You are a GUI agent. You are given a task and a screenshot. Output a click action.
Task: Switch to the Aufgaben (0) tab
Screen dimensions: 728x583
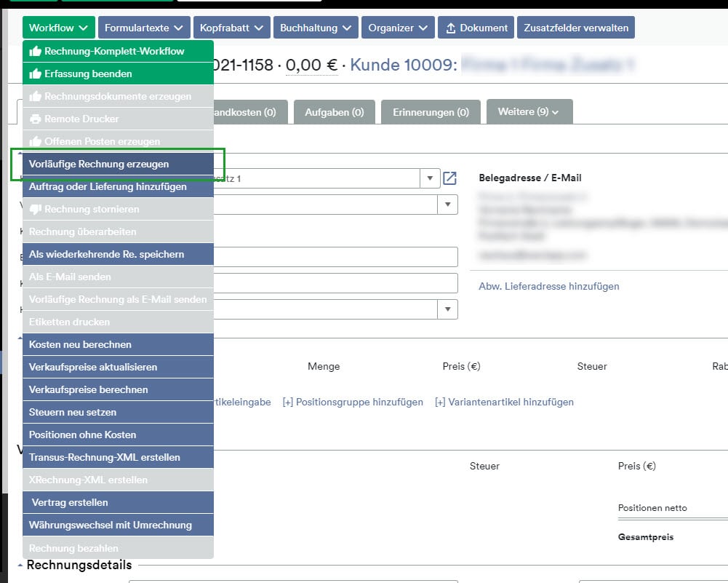[x=334, y=113]
